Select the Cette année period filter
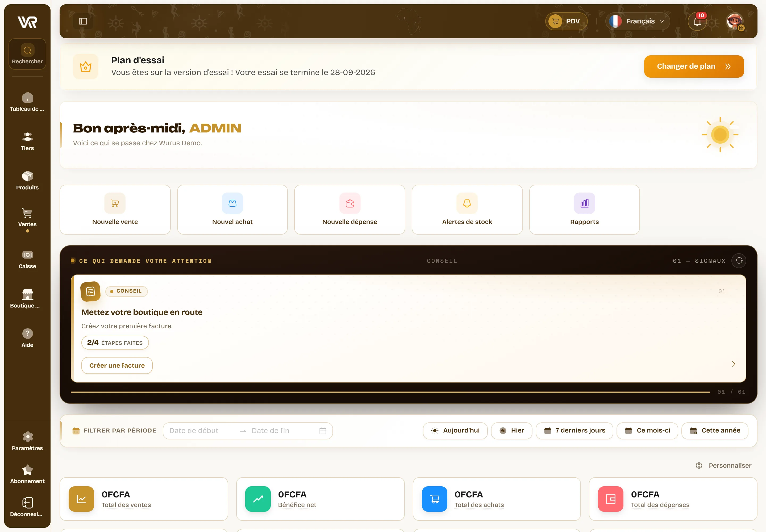The width and height of the screenshot is (766, 532). point(715,431)
